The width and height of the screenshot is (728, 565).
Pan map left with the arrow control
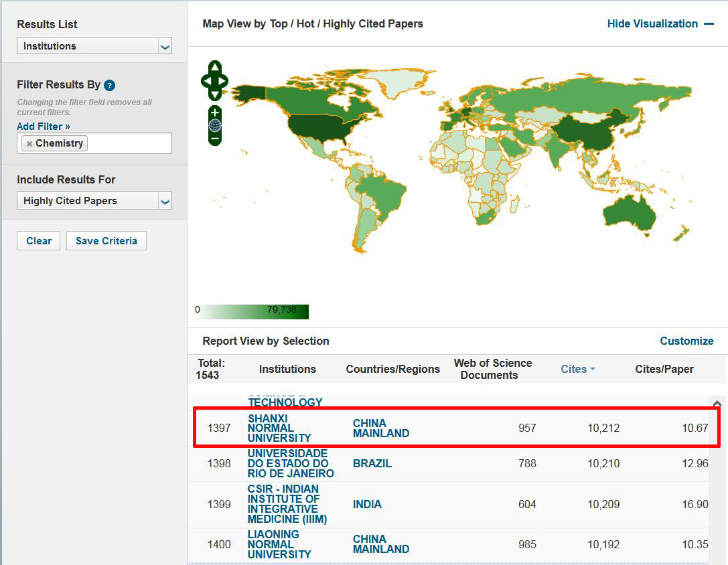(206, 81)
